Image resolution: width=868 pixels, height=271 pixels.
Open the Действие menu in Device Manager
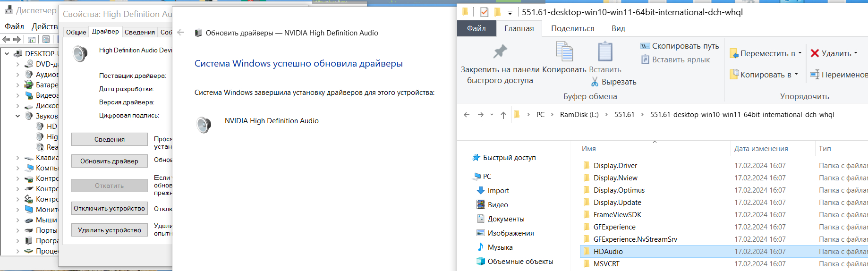pos(44,26)
